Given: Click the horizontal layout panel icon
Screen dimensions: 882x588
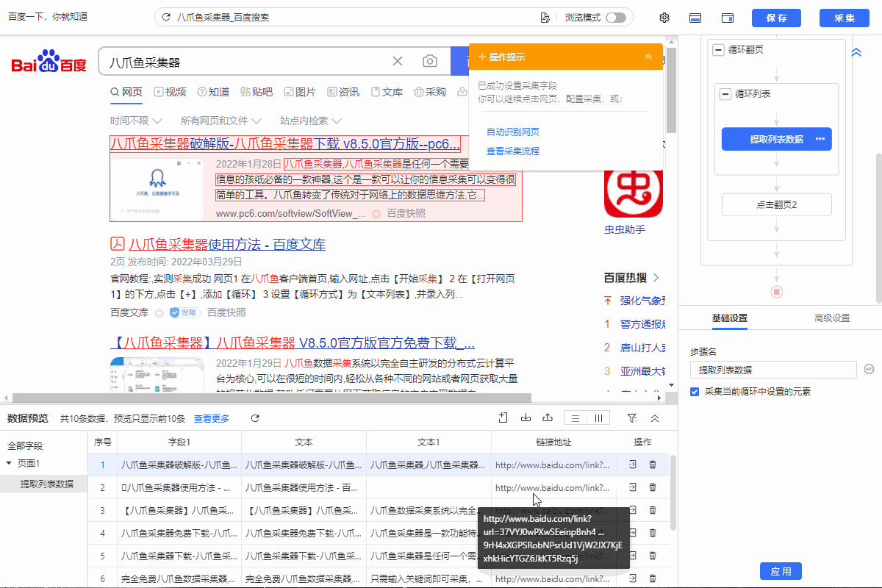Looking at the screenshot, I should [x=695, y=18].
